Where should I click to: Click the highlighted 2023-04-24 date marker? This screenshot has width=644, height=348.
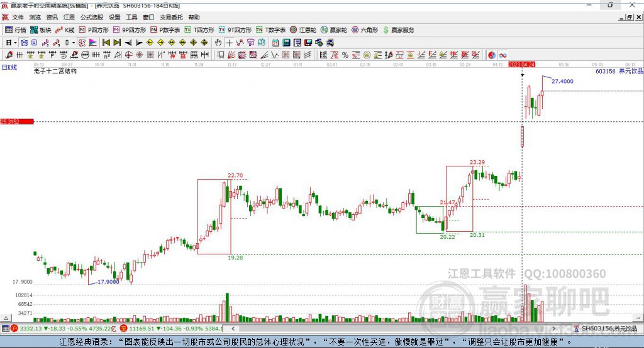click(521, 65)
